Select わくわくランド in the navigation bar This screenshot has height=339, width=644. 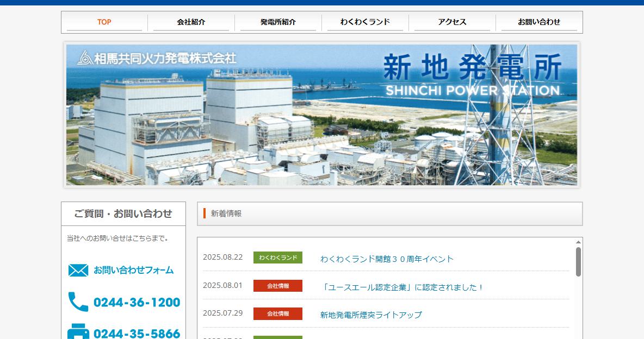pos(365,22)
